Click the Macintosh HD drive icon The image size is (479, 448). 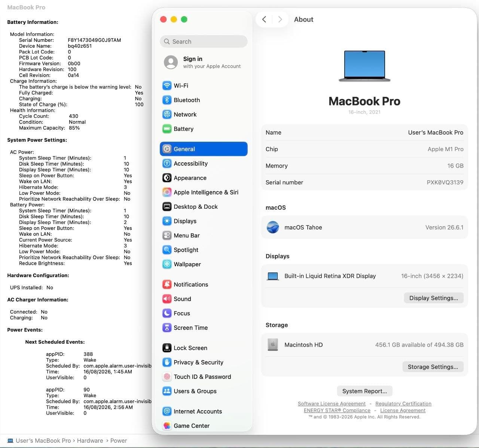[x=273, y=345]
